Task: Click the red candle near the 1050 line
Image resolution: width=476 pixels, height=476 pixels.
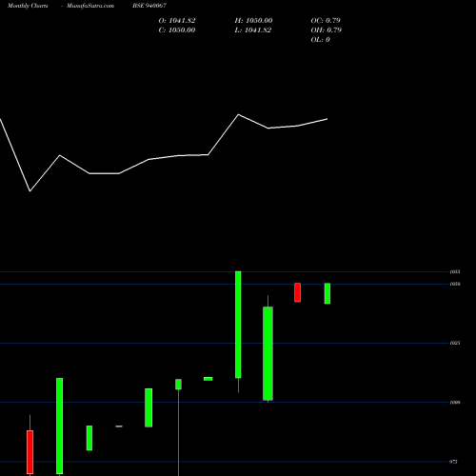Action: (x=297, y=292)
